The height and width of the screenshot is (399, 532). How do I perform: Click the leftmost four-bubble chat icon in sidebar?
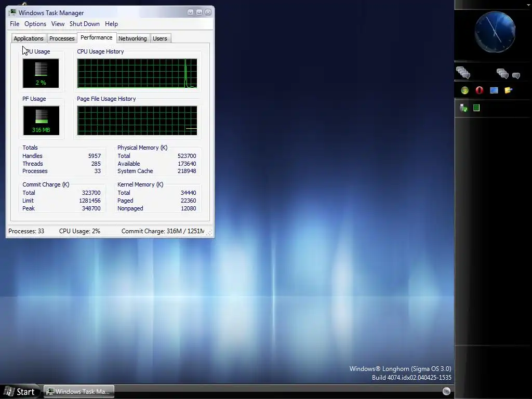point(463,73)
